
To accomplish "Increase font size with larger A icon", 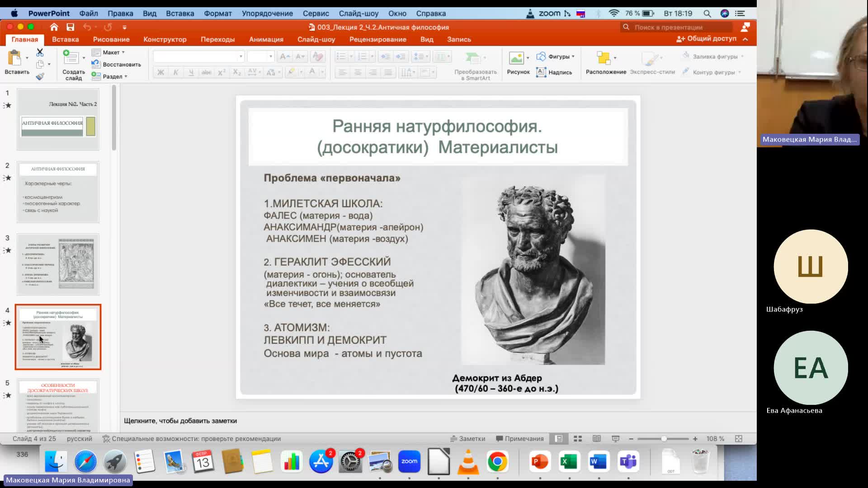I will pyautogui.click(x=284, y=56).
